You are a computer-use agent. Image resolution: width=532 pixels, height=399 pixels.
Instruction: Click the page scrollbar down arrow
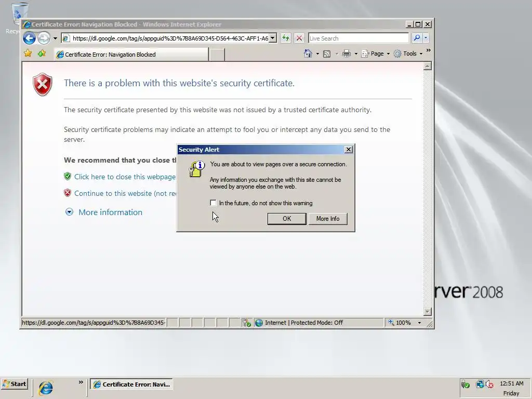(428, 312)
